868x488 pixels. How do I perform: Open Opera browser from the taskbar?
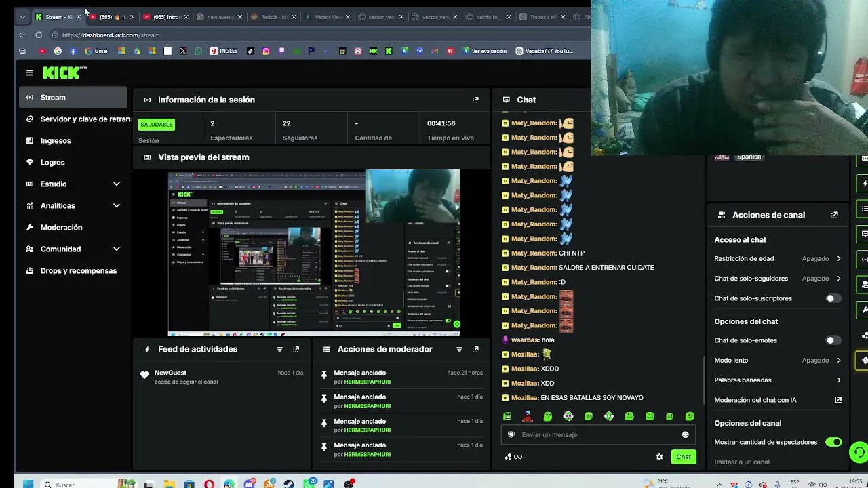pyautogui.click(x=209, y=484)
